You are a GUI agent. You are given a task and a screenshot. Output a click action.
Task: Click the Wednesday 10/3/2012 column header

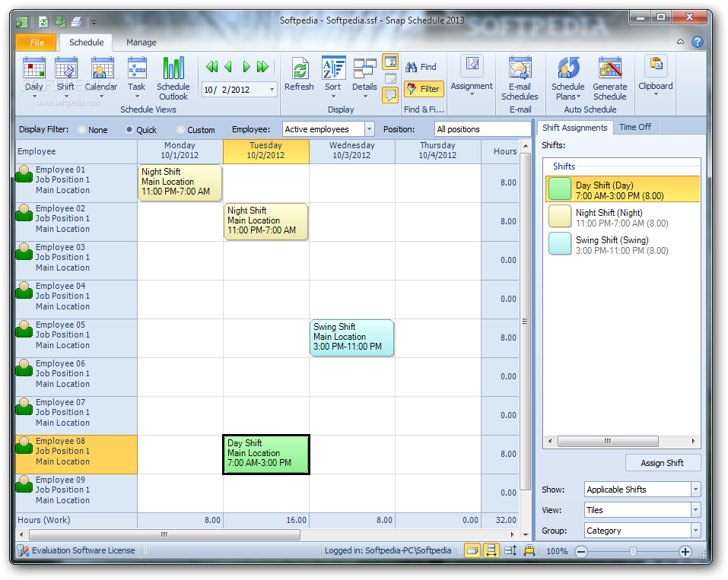352,151
